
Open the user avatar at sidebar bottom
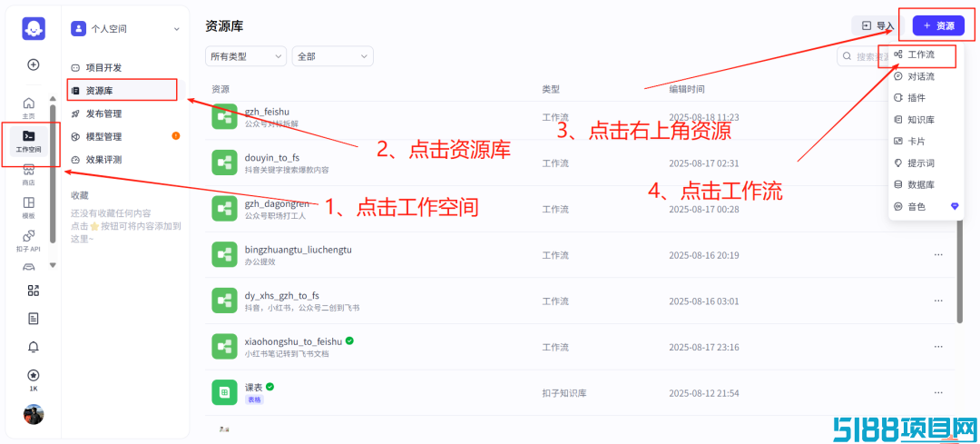(34, 414)
